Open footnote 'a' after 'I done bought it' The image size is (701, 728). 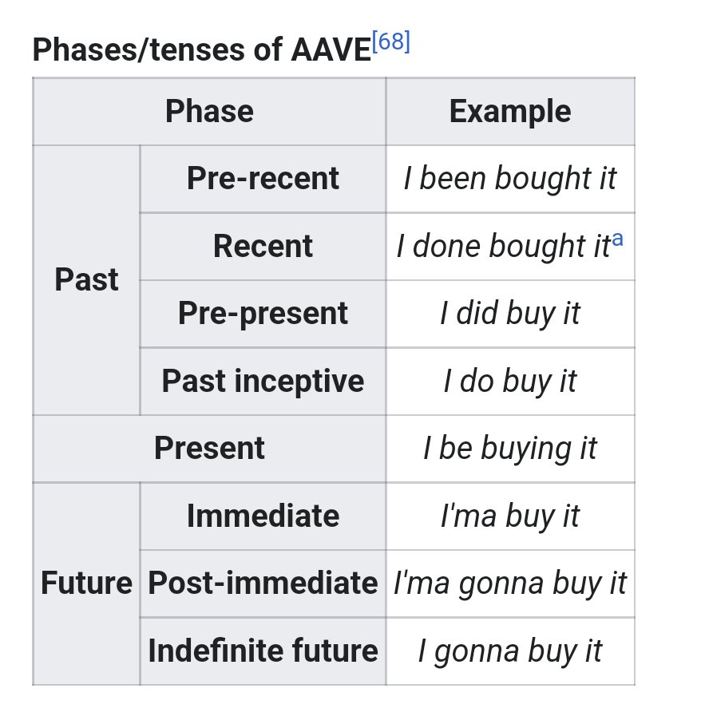(617, 240)
